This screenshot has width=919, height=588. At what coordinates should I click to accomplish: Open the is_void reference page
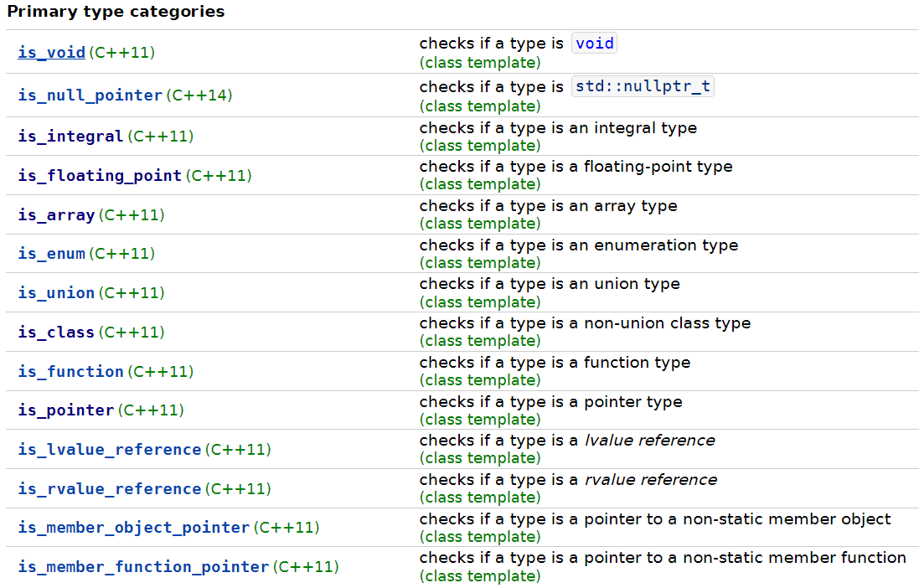(51, 53)
